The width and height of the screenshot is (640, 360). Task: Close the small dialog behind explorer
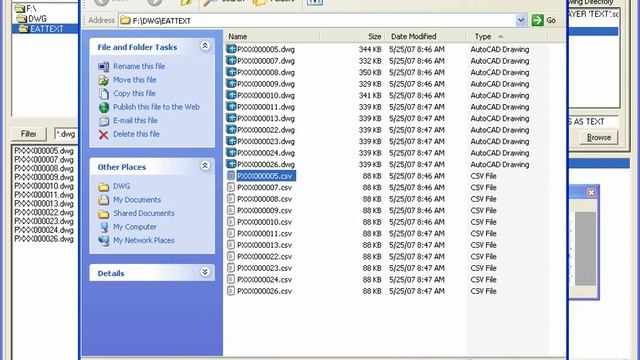point(591,192)
